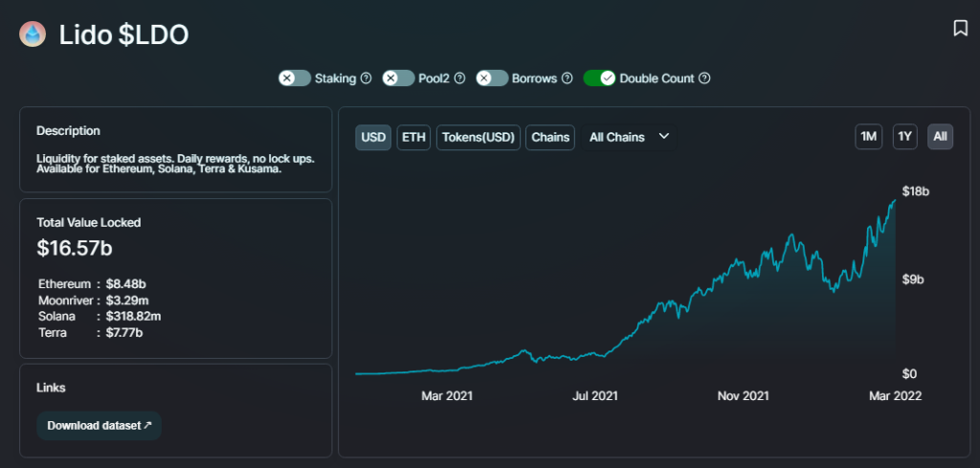Switch chart denomination to ETH
Screen dimensions: 980x468
(x=413, y=138)
